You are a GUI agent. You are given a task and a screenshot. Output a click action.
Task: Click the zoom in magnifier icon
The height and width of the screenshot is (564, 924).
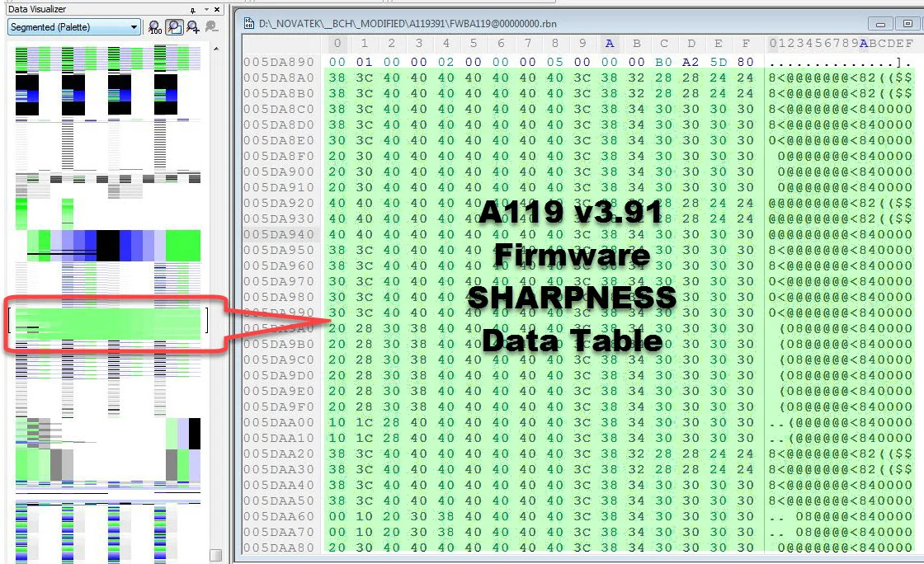click(x=193, y=27)
